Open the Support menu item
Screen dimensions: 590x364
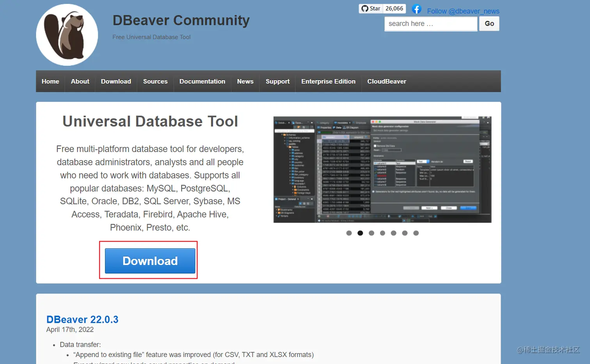pos(277,81)
